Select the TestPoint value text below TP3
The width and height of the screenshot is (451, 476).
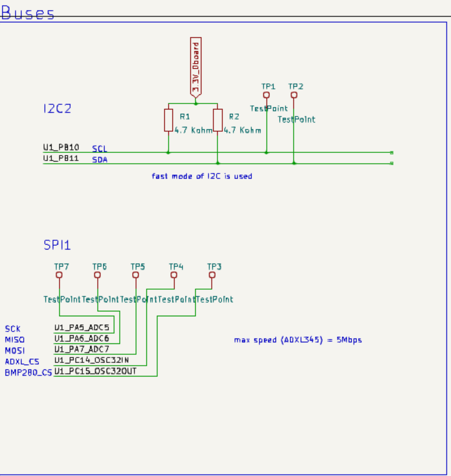point(215,299)
